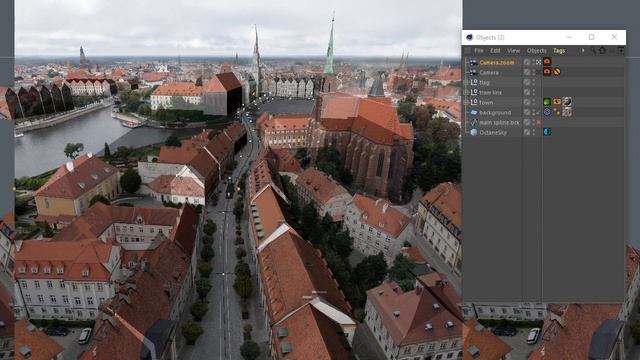Expand the flag null hierarchy
640x360 pixels.
click(x=466, y=82)
